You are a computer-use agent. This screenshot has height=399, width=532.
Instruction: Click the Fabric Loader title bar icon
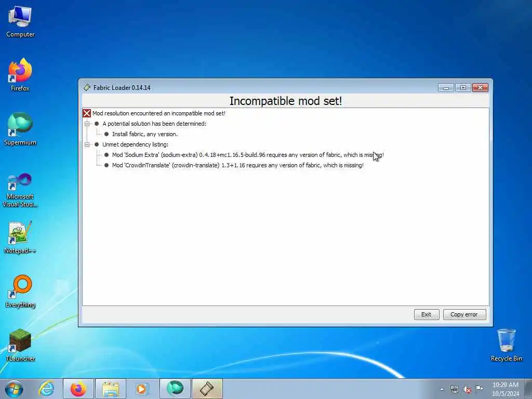click(x=87, y=87)
